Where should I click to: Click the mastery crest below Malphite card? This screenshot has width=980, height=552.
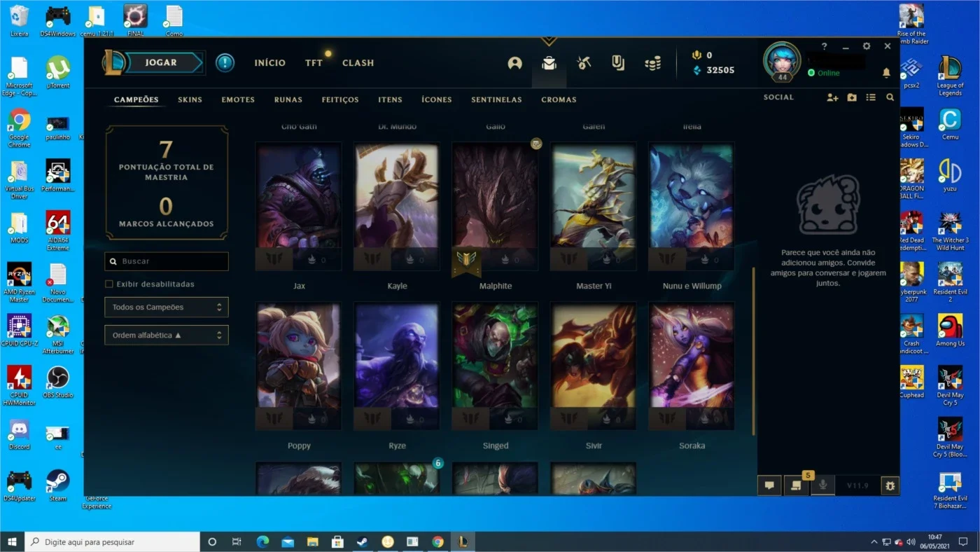(x=466, y=261)
